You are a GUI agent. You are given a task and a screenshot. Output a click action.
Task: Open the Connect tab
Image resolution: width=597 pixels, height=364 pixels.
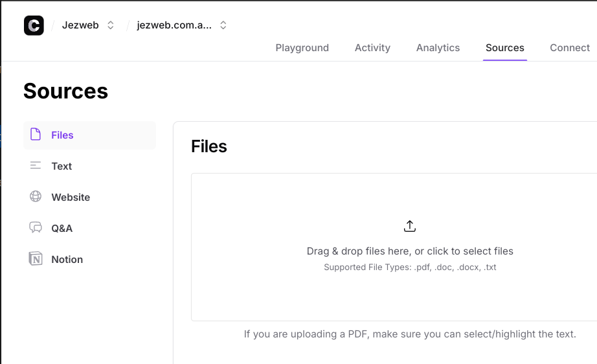pyautogui.click(x=569, y=48)
